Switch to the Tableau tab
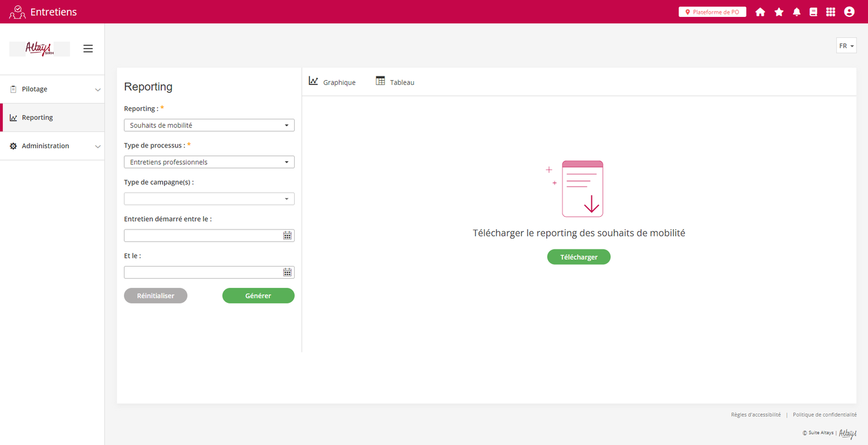868x445 pixels. pyautogui.click(x=395, y=82)
